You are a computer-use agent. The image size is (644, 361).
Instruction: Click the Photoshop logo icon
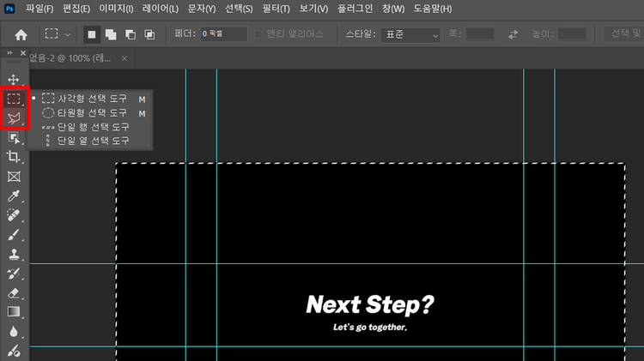[9, 9]
